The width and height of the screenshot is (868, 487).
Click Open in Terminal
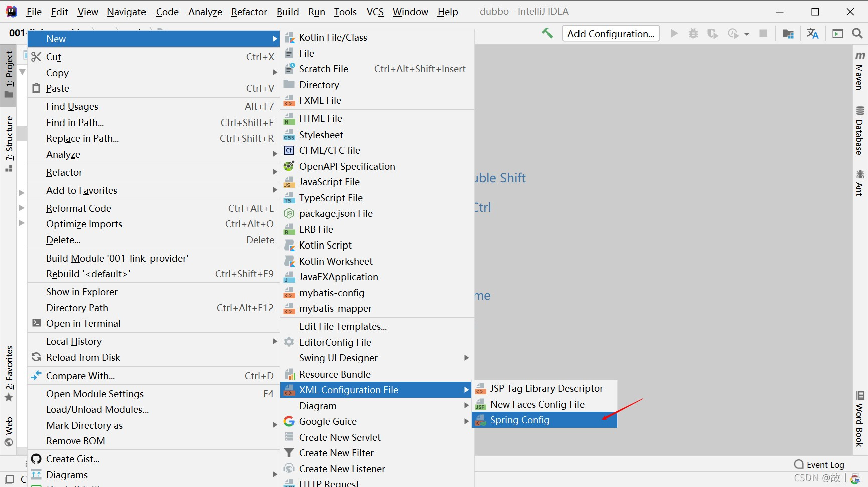coord(154,323)
